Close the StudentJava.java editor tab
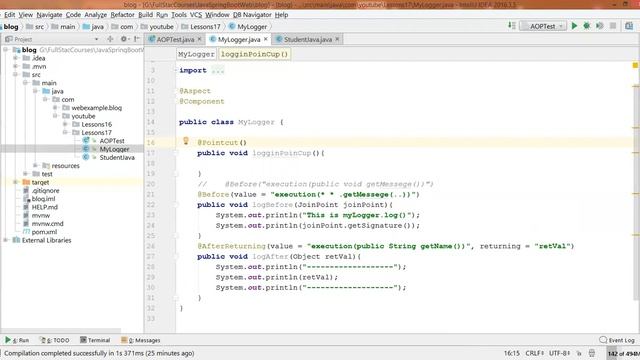 pos(337,39)
